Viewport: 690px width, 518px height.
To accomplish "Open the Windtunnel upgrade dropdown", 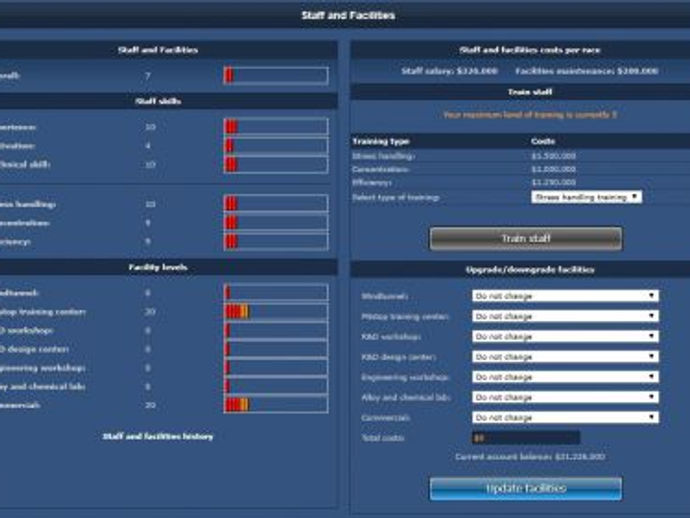I will point(565,296).
